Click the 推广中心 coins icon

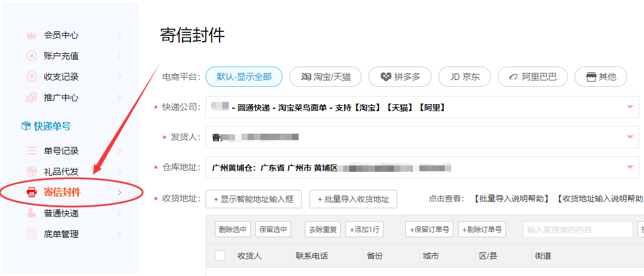tap(32, 98)
